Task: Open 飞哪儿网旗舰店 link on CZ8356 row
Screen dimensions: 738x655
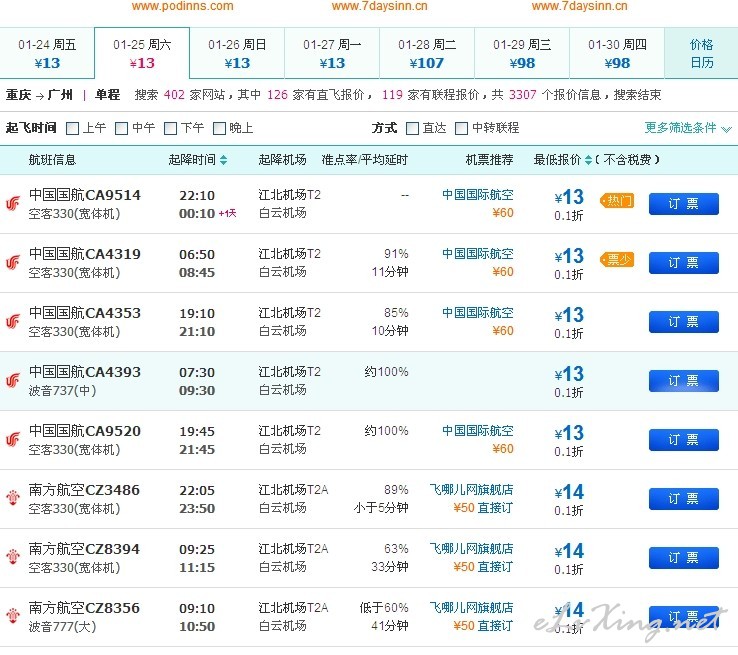Action: 471,607
